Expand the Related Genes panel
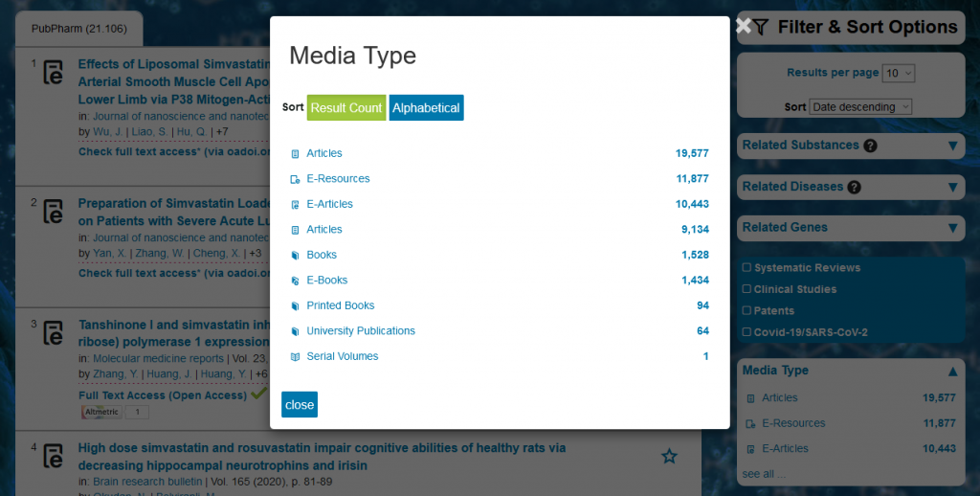Viewport: 980px width, 496px height. [952, 228]
